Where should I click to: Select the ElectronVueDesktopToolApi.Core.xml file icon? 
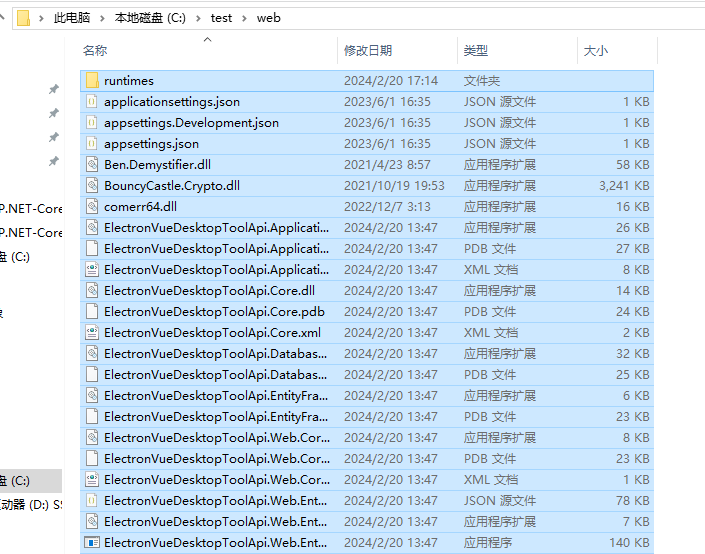click(x=92, y=332)
